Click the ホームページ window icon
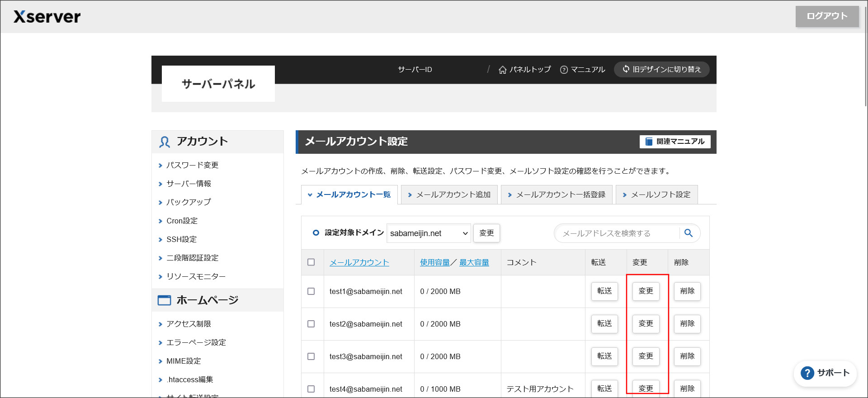868x398 pixels. point(164,300)
